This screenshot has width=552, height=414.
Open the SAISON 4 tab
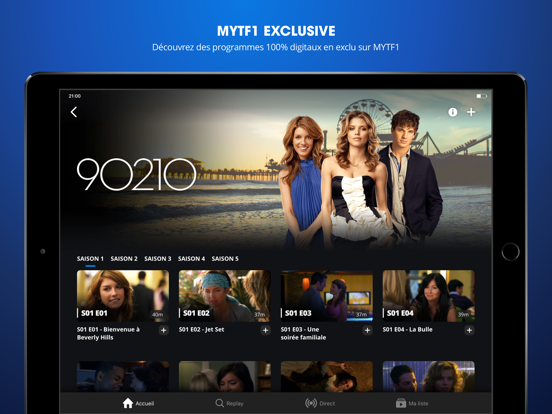click(191, 259)
